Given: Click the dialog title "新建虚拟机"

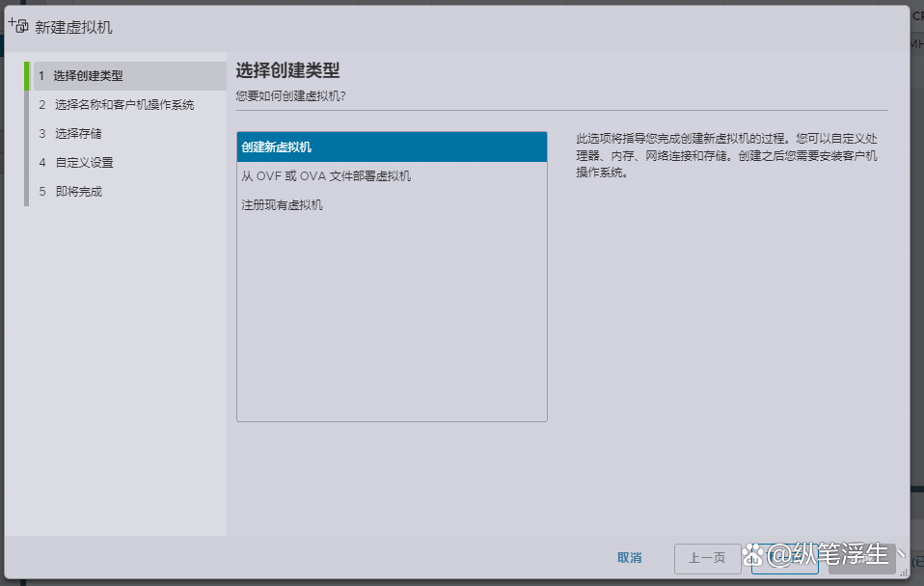Looking at the screenshot, I should point(74,27).
